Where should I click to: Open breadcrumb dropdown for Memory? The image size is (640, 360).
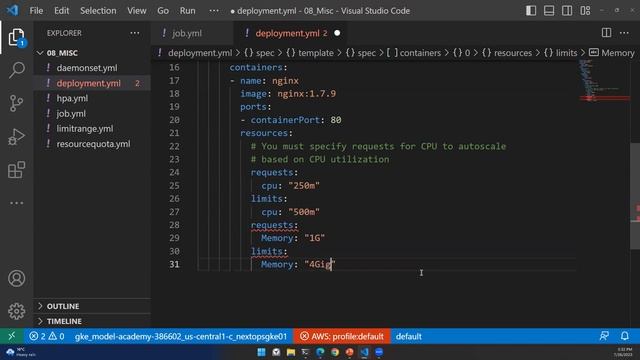612,53
